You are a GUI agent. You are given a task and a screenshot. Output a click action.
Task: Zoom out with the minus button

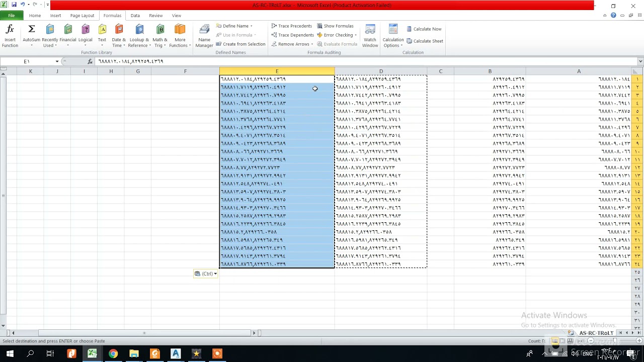(x=591, y=341)
